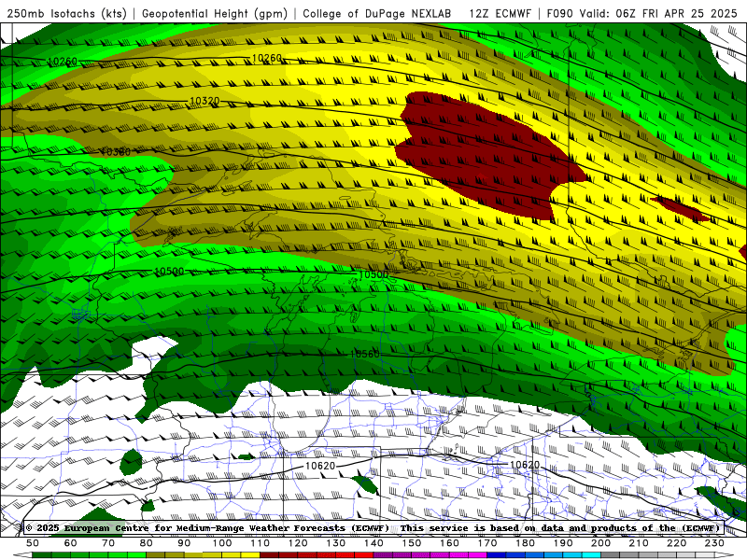
Task: Click the darkest green swatch at 50
Action: tap(42, 555)
